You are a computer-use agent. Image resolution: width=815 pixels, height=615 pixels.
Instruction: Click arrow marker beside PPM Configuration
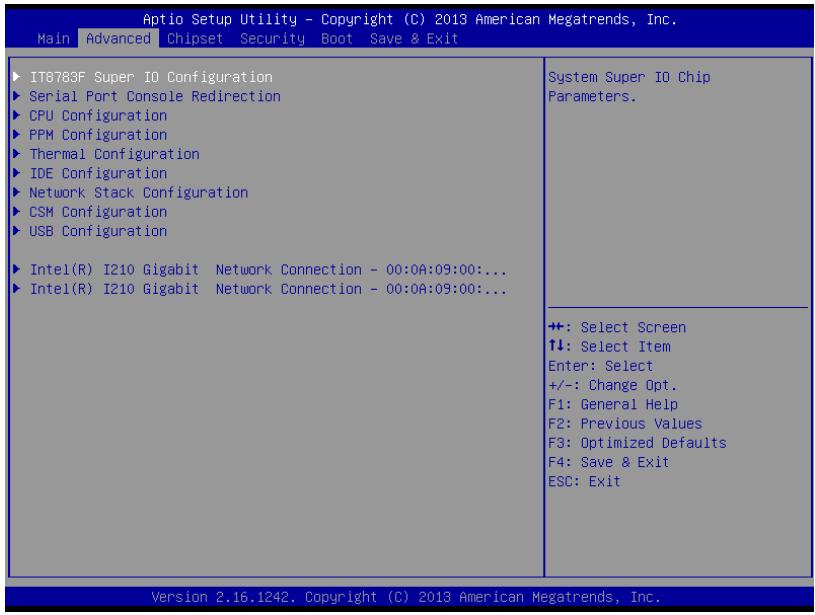(x=17, y=135)
